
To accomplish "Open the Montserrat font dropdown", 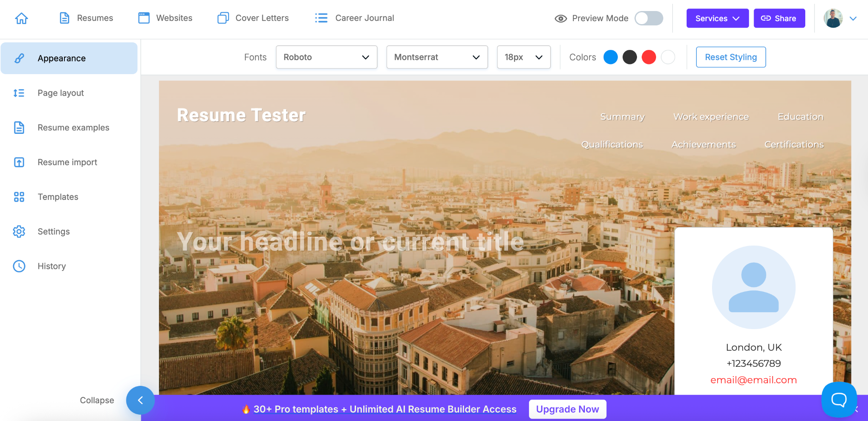I will tap(437, 57).
